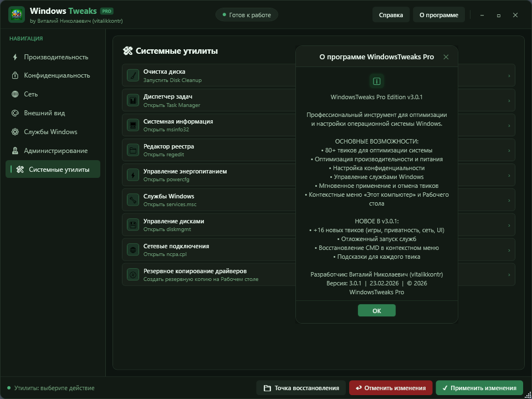The width and height of the screenshot is (532, 399).
Task: Click the Готов к работе status pill
Action: pyautogui.click(x=247, y=15)
